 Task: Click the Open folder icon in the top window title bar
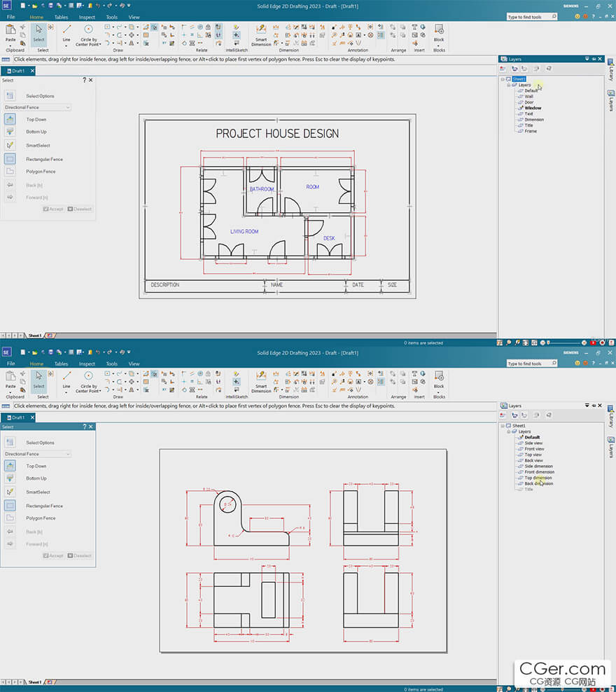pyautogui.click(x=34, y=6)
